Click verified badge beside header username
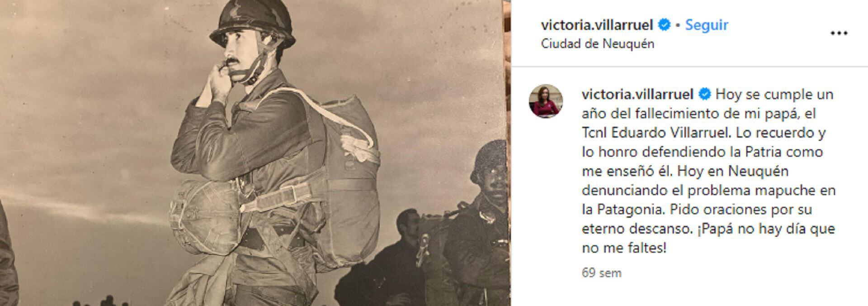Viewport: 868px width, 306px height. click(664, 25)
